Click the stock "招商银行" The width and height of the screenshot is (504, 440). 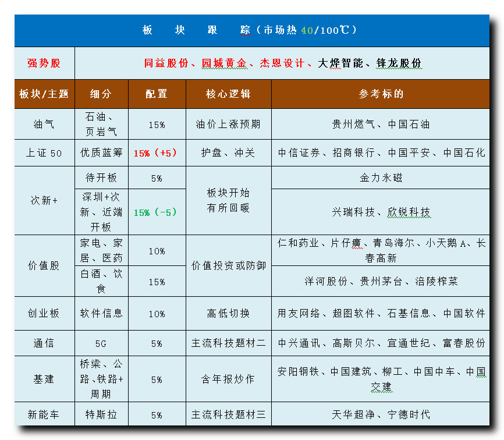(x=354, y=152)
